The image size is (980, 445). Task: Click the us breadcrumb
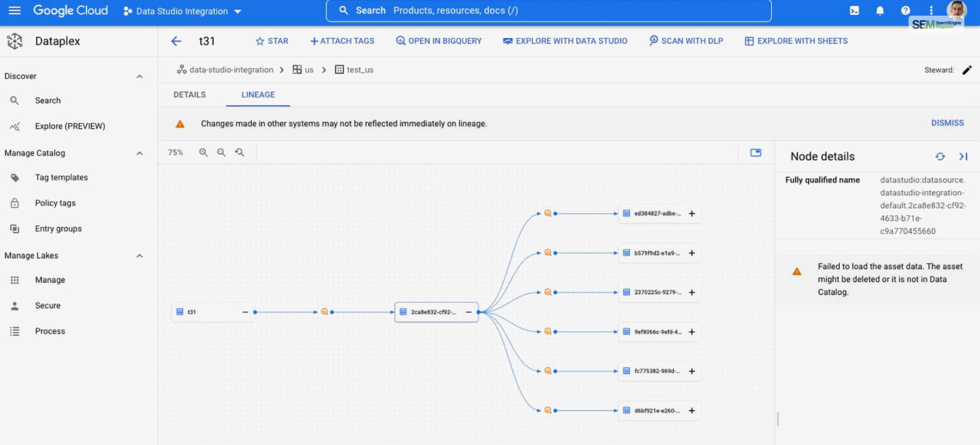tap(304, 69)
